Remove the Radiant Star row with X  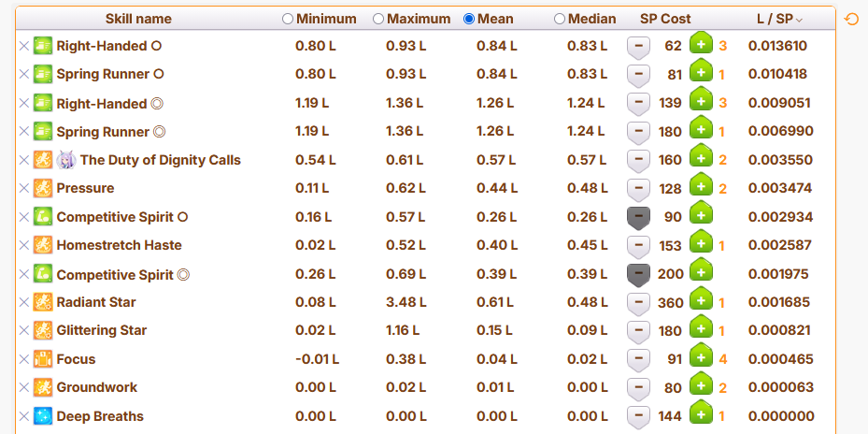point(23,302)
